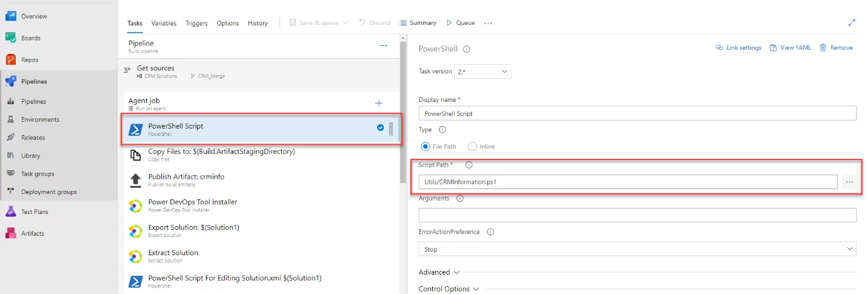Click the Discard button
The image size is (868, 294).
coord(375,23)
